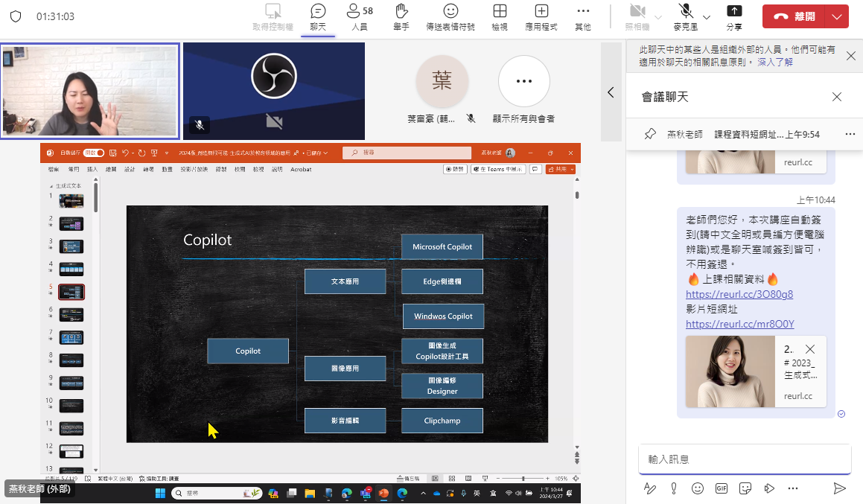Raise hand with the 舉手 button
This screenshot has height=504, width=863.
(401, 17)
